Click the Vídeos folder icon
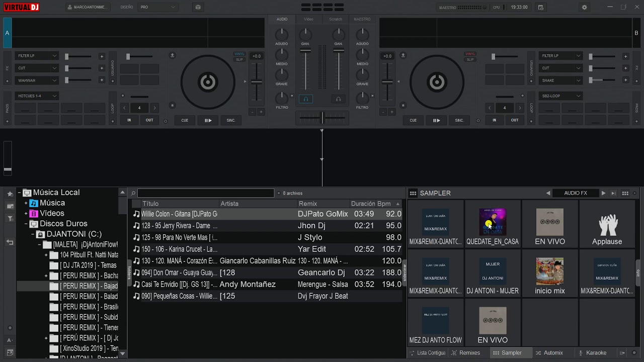 (34, 214)
